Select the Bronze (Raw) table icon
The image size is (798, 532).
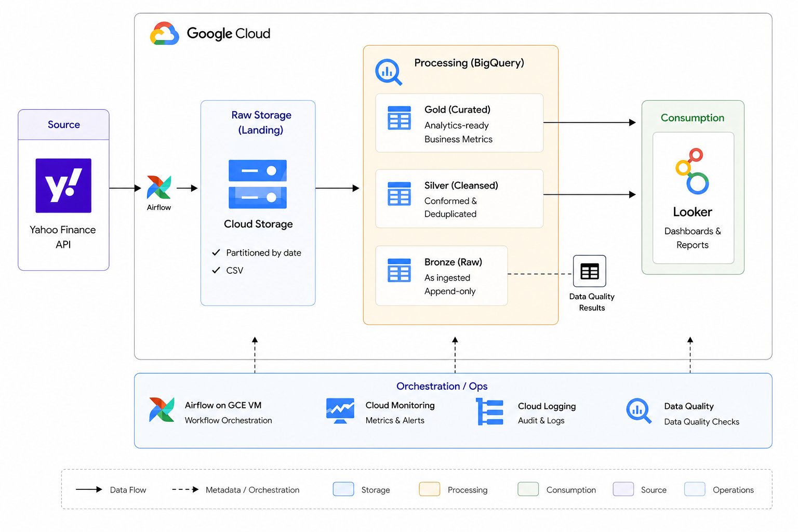[399, 270]
